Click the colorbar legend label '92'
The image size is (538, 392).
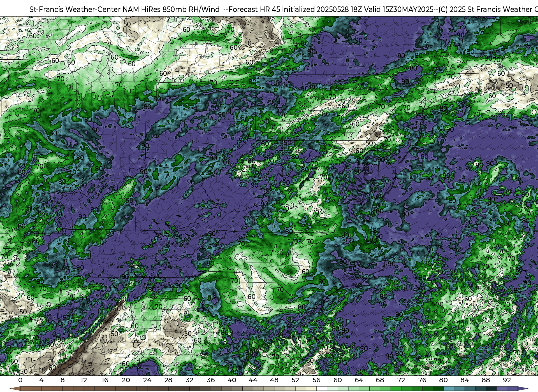tap(507, 380)
